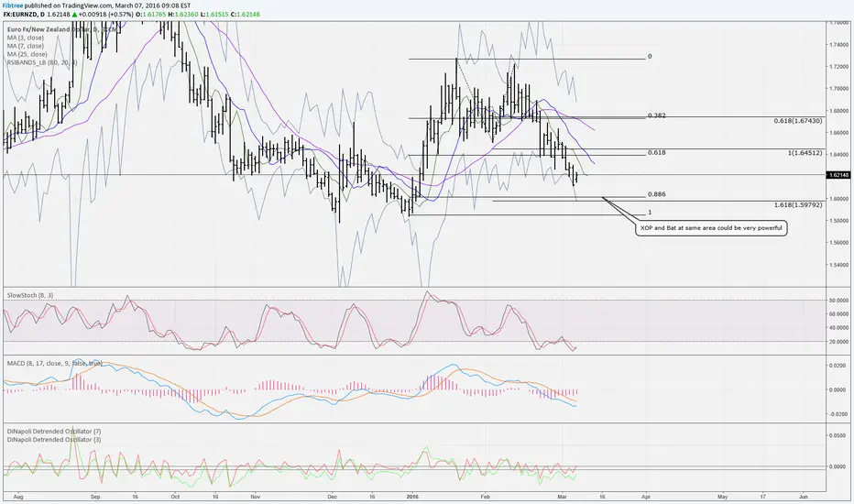This screenshot has width=854, height=504.
Task: Click the -0.0200 MACD axis value
Action: pyautogui.click(x=838, y=413)
